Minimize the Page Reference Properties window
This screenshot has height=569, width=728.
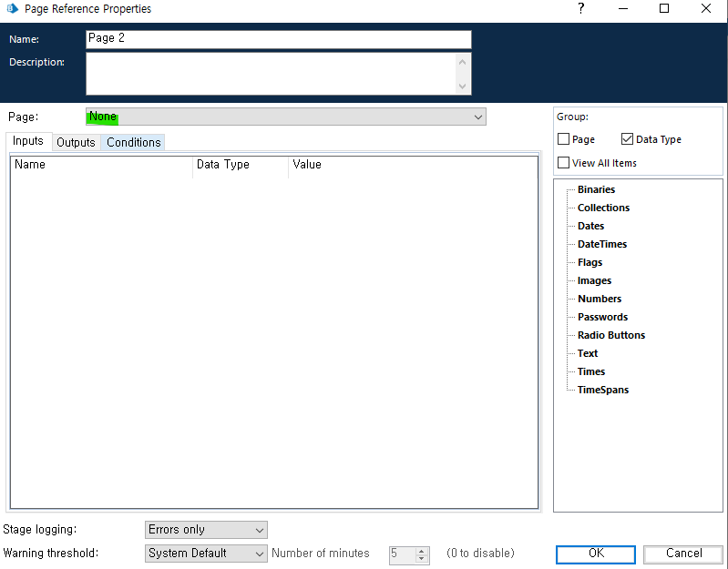(623, 8)
